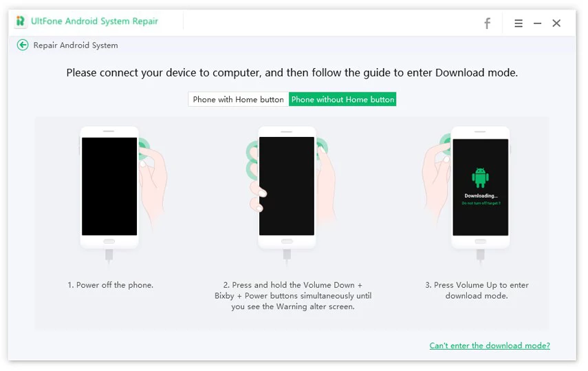This screenshot has width=588, height=371.
Task: Open "Can't enter the download mode?" link
Action: 489,346
